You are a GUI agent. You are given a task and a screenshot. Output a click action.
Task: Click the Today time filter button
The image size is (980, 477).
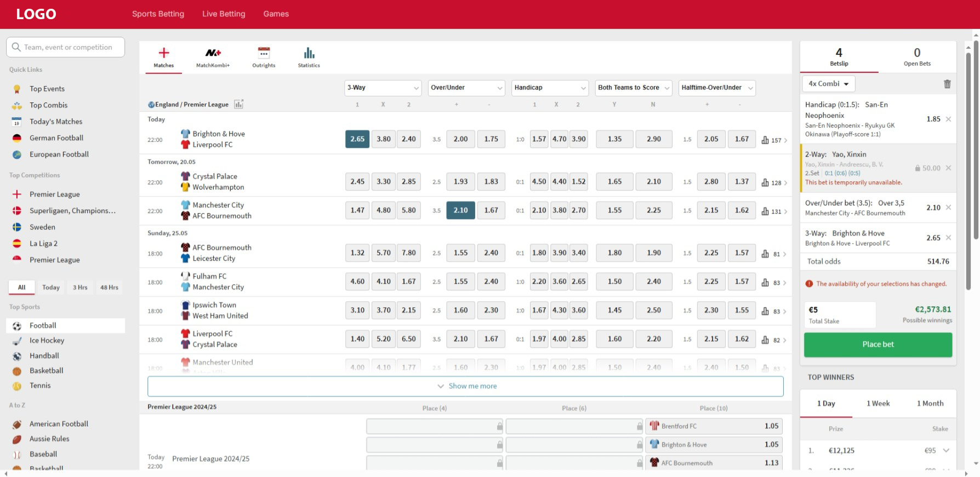(x=51, y=288)
